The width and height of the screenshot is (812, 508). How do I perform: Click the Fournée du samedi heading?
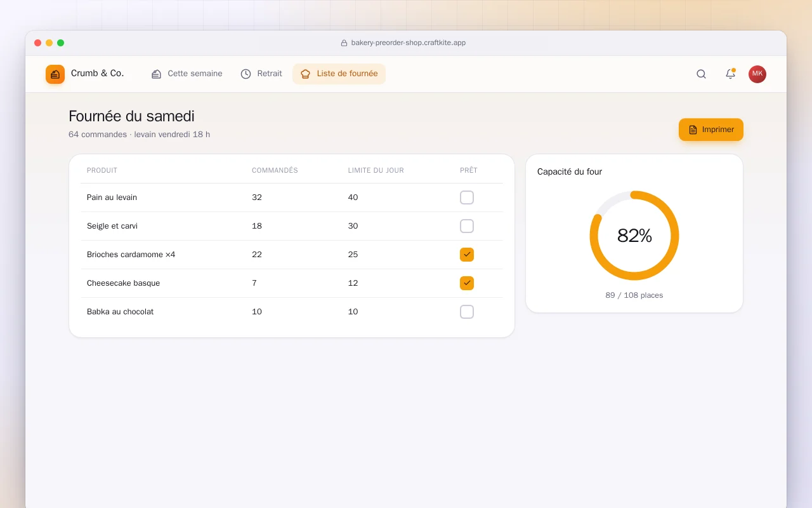point(131,116)
